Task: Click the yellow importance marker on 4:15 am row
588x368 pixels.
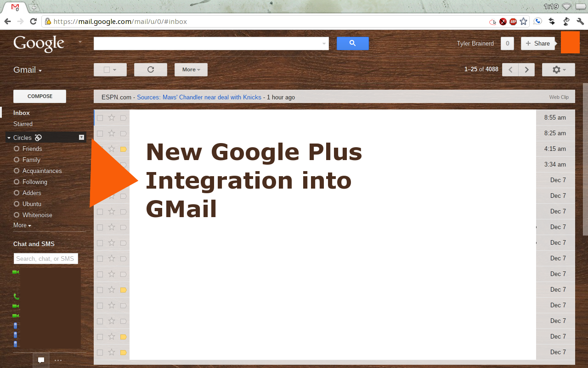Action: (x=123, y=149)
